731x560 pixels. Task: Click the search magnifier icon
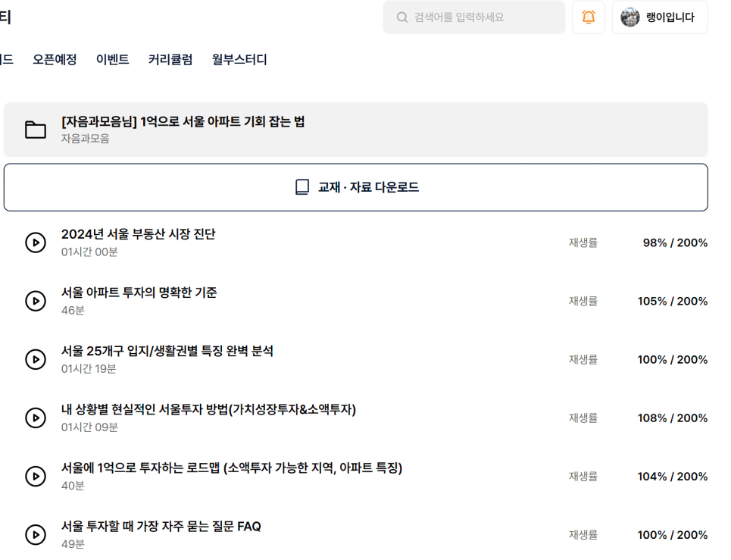[x=402, y=17]
